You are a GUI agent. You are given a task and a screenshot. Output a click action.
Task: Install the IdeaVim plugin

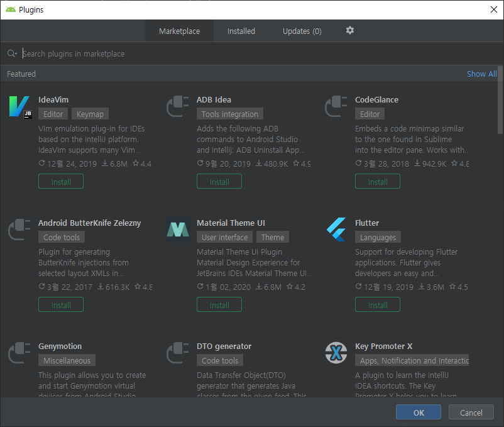pos(61,182)
